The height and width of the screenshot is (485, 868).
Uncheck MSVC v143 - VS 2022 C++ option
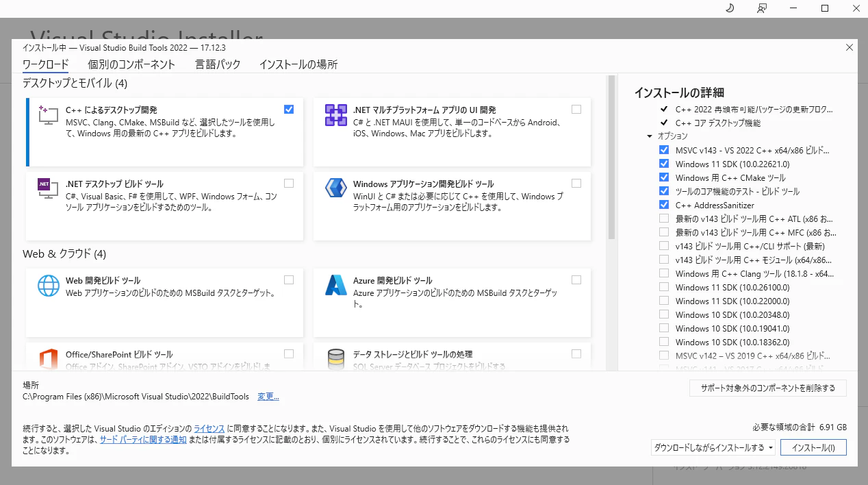(x=664, y=150)
